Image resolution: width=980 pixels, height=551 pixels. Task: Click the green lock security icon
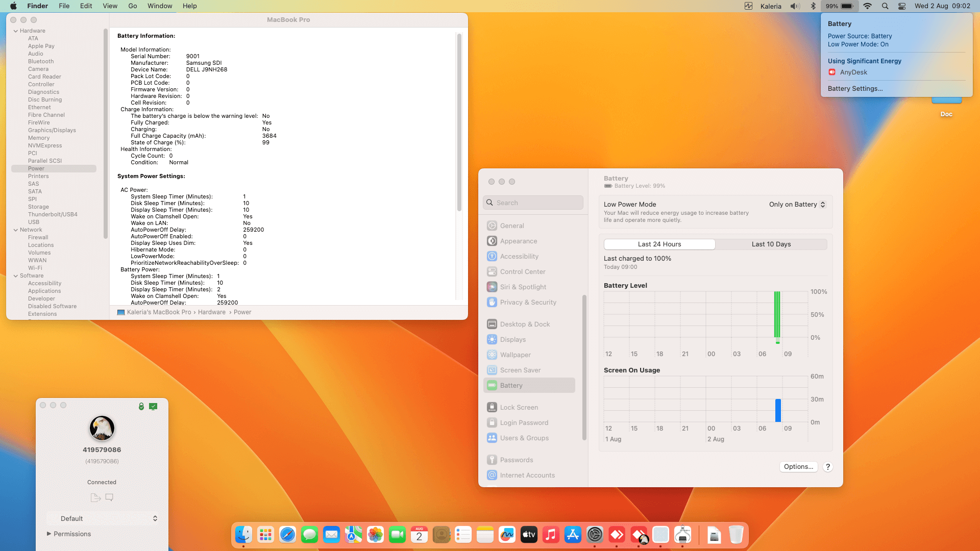pos(141,406)
